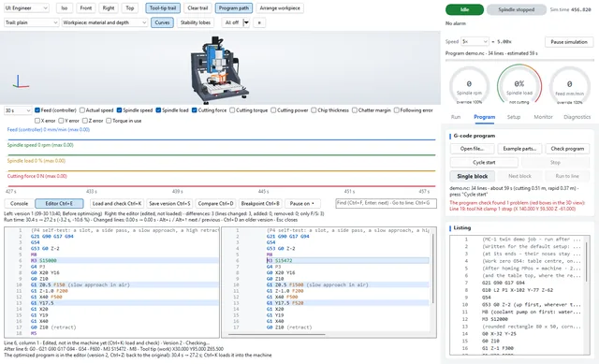Click the Spindle stopped status pill
Image resolution: width=599 pixels, height=364 pixels.
coord(516,9)
